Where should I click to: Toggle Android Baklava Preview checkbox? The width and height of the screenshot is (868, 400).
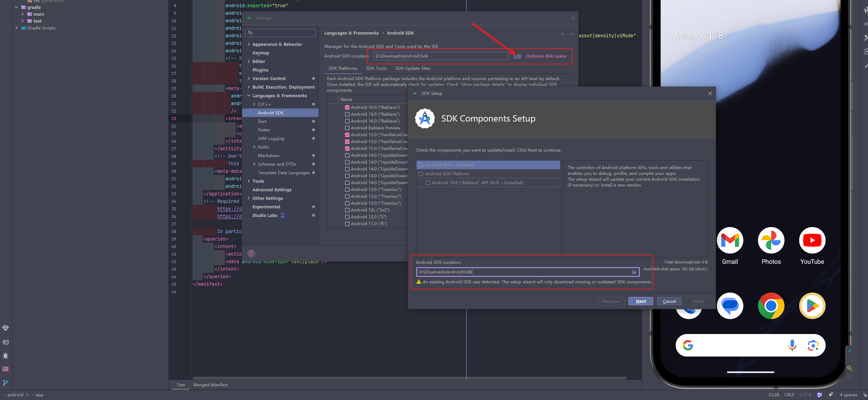pos(347,128)
